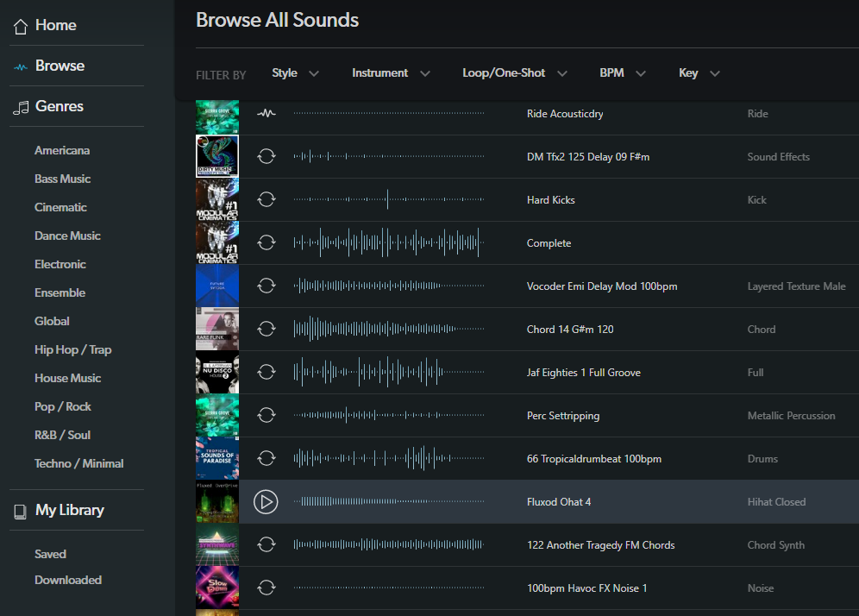Open the House Music genre
Screen dimensions: 859x616
coord(67,378)
